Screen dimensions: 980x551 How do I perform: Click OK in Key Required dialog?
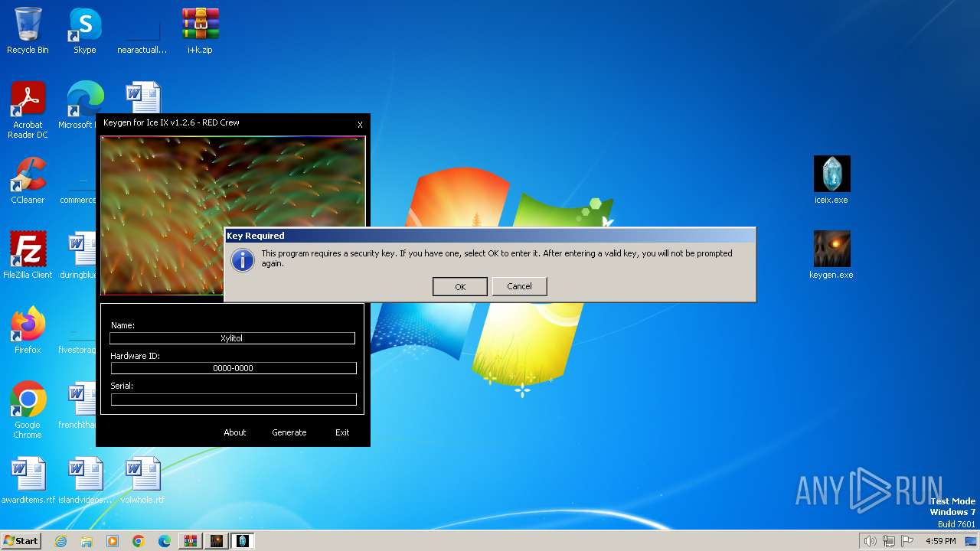coord(460,286)
